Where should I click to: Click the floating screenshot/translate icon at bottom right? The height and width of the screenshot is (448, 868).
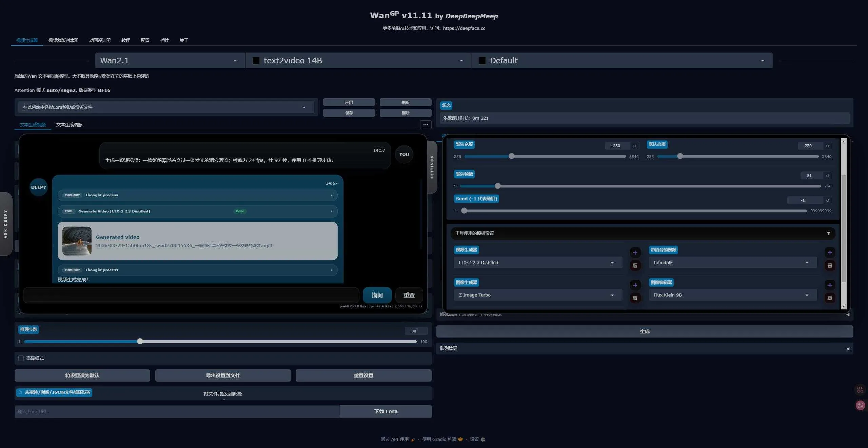860,390
